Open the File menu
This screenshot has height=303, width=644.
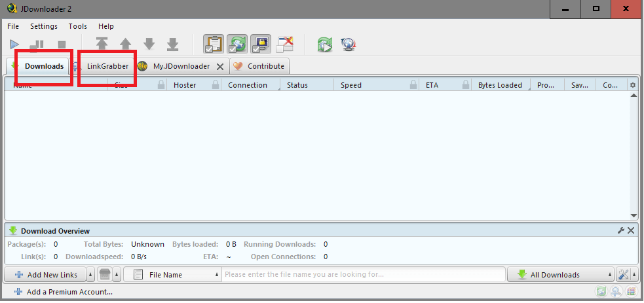point(13,26)
